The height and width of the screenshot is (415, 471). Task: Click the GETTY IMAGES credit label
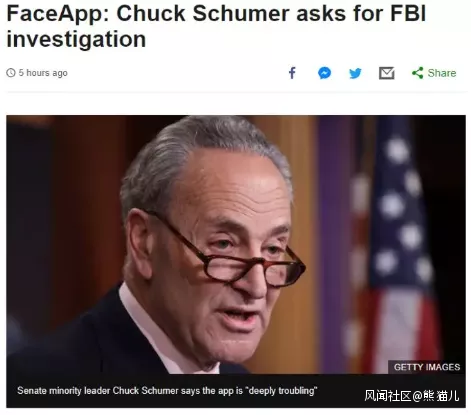coord(427,367)
